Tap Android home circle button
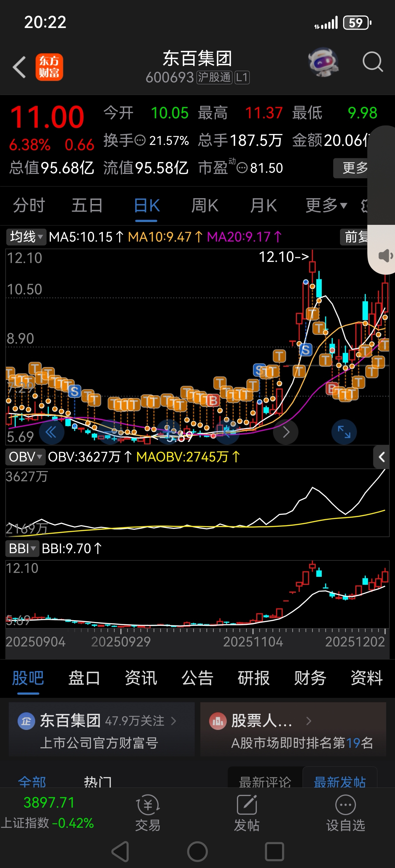 point(197,852)
